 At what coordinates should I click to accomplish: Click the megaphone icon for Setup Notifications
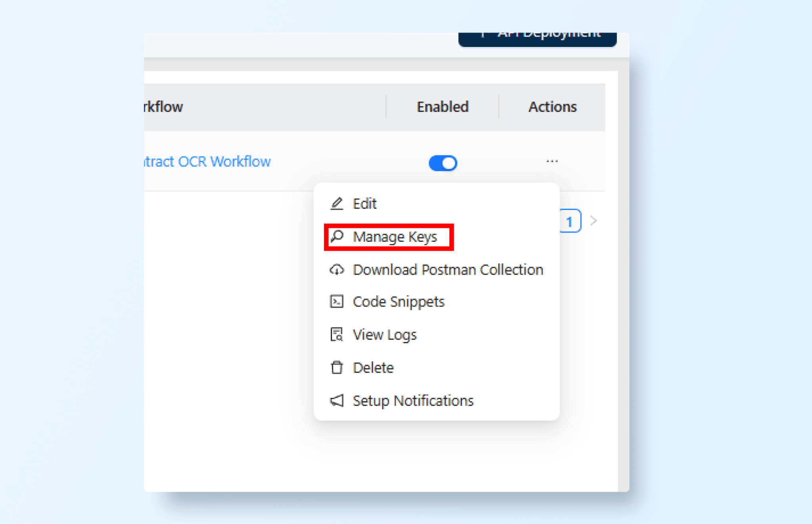[x=337, y=400]
